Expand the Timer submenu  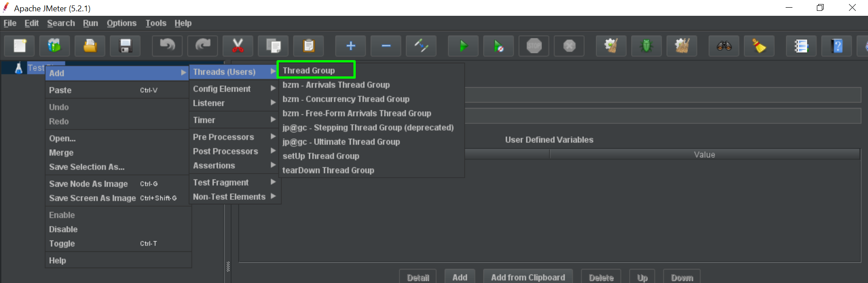[x=234, y=120]
